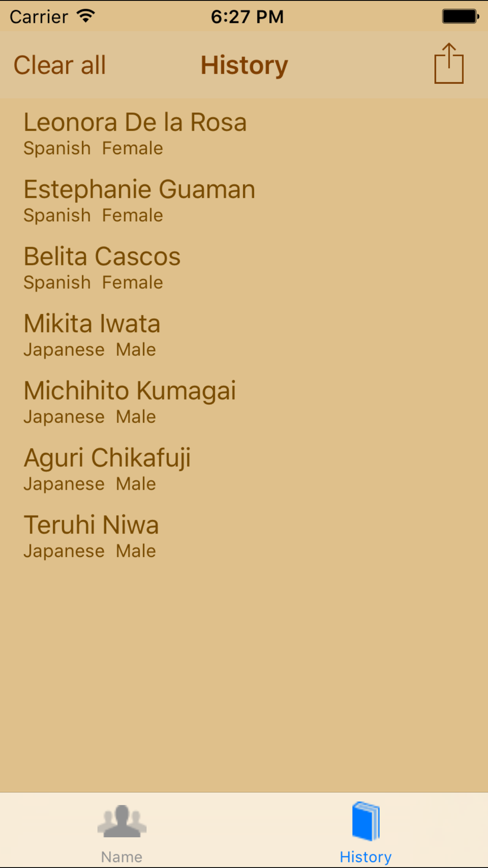Tap the battery icon in status bar
Viewport: 488px width, 868px height.
point(460,16)
